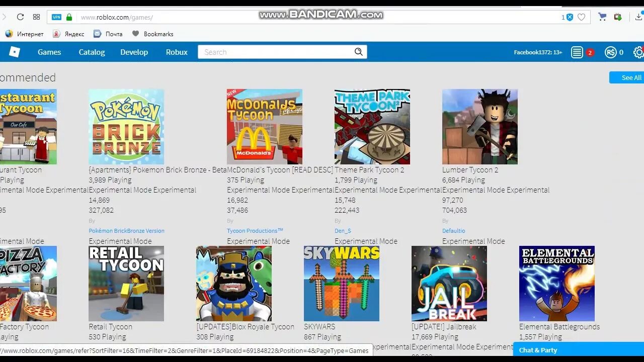Image resolution: width=644 pixels, height=362 pixels.
Task: Open the Почта bookmark
Action: pos(108,34)
